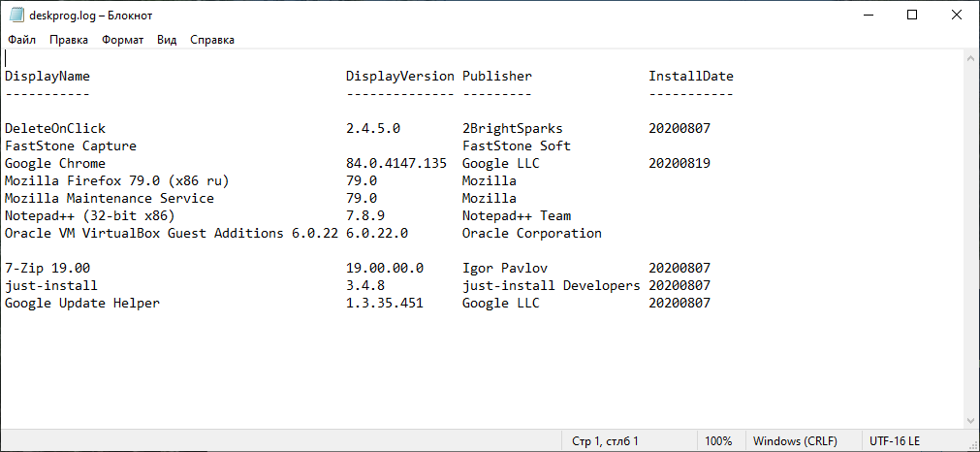Screen dimensions: 980x452
Task: Click publisher FastStone Soft text
Action: click(x=517, y=146)
